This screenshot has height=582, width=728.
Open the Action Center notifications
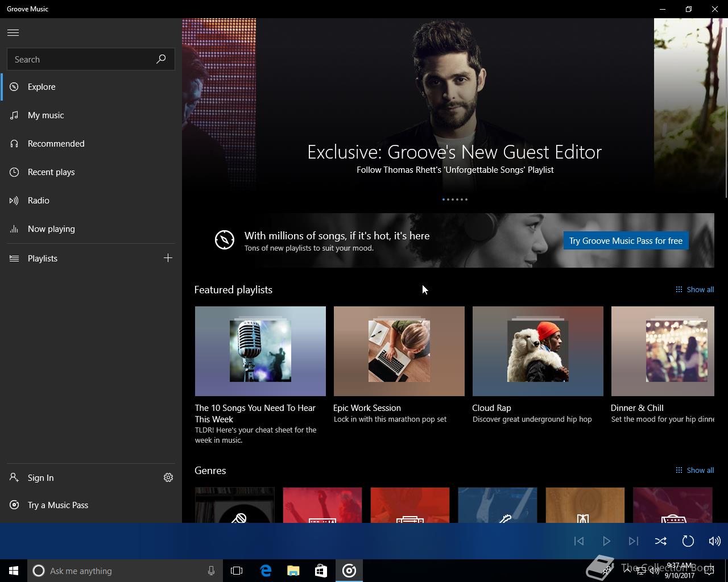(x=709, y=571)
